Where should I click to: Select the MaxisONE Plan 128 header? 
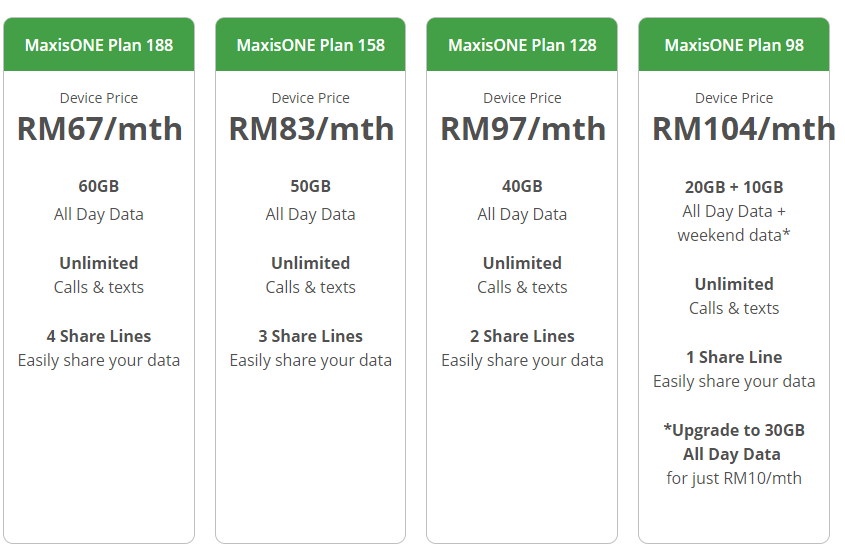click(522, 45)
